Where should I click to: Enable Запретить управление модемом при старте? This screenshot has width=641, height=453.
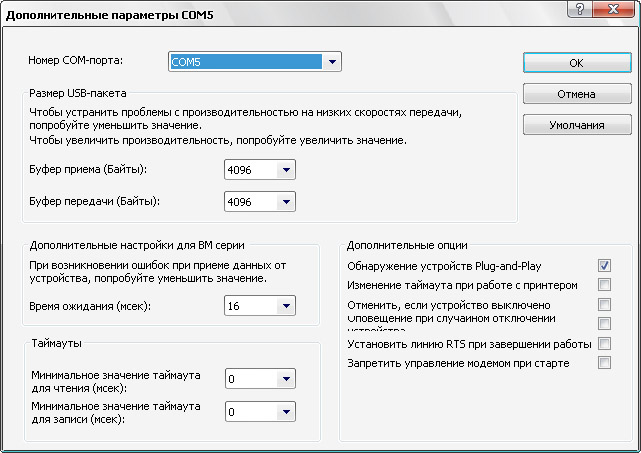click(604, 363)
